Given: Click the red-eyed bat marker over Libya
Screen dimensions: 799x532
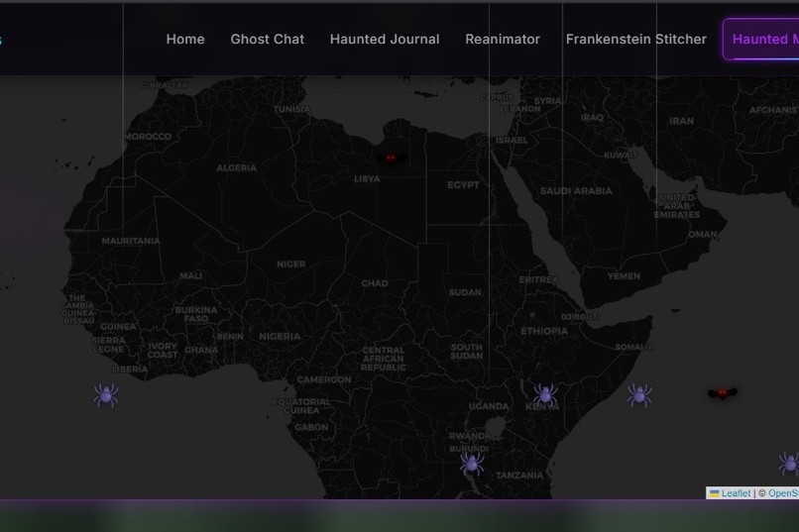Looking at the screenshot, I should pyautogui.click(x=391, y=158).
